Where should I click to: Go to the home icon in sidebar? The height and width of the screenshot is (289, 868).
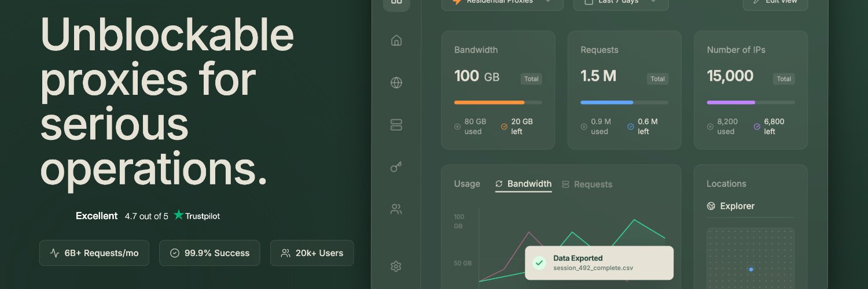[396, 40]
